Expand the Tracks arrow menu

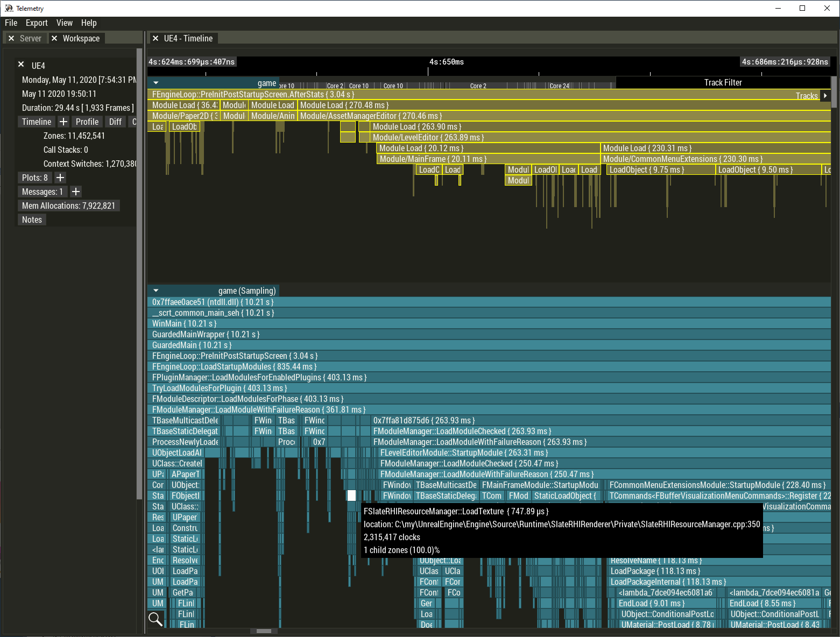pos(825,96)
